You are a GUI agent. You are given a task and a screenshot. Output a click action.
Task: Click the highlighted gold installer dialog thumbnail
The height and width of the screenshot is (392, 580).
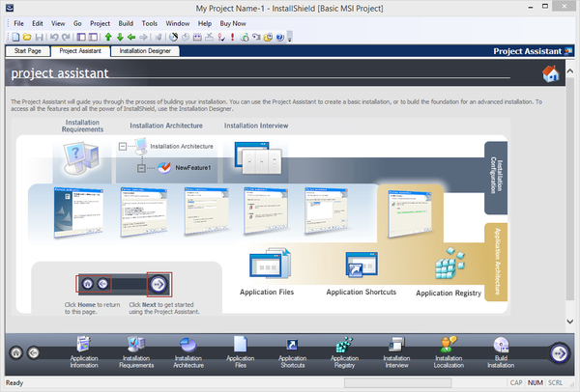(410, 212)
